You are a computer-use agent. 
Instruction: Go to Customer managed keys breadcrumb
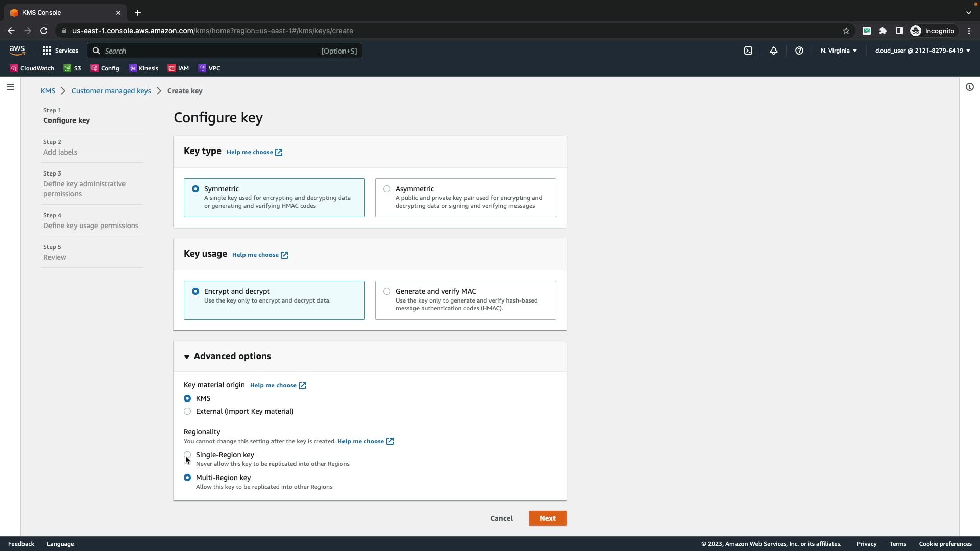point(111,91)
